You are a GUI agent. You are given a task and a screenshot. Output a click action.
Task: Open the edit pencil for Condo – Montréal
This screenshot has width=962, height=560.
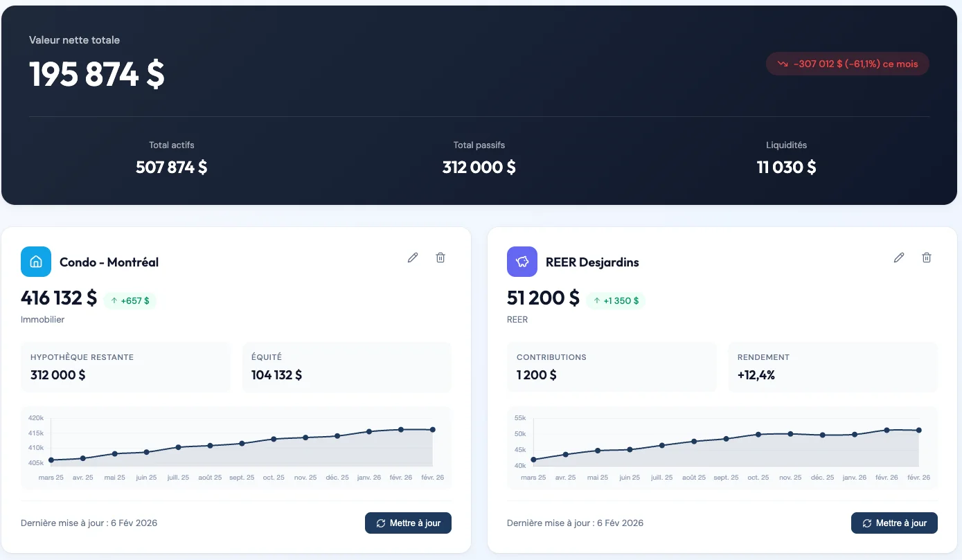click(413, 257)
